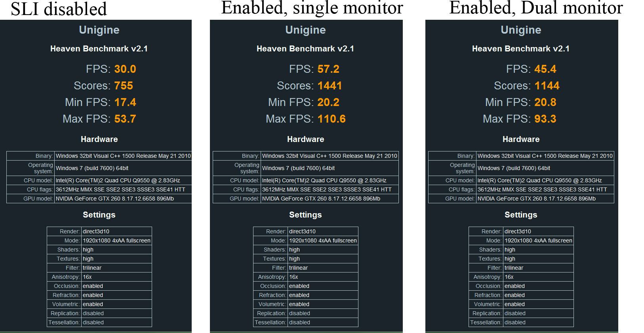Click Settings heading in single monitor panel
Image resolution: width=644 pixels, height=333 pixels.
pyautogui.click(x=305, y=215)
